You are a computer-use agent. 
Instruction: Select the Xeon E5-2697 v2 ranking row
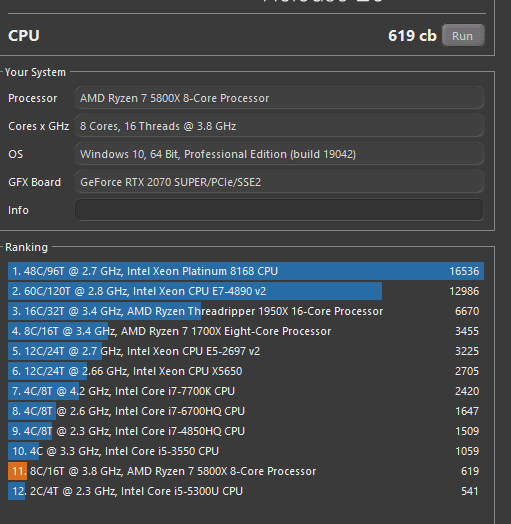(246, 351)
